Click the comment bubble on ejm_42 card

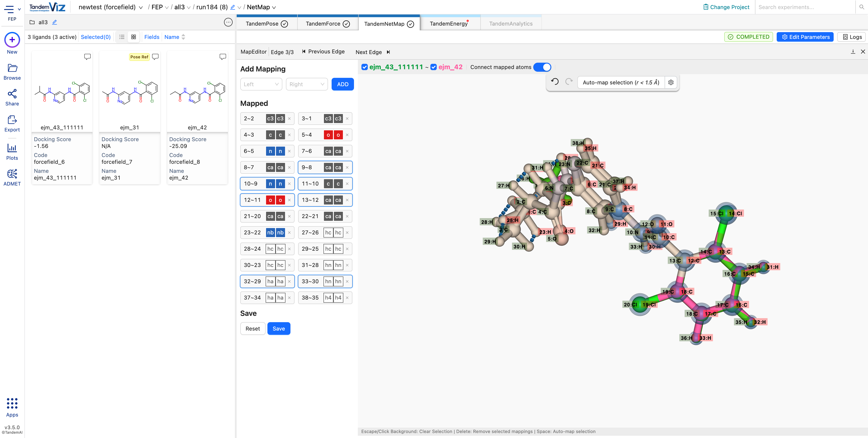tap(223, 57)
